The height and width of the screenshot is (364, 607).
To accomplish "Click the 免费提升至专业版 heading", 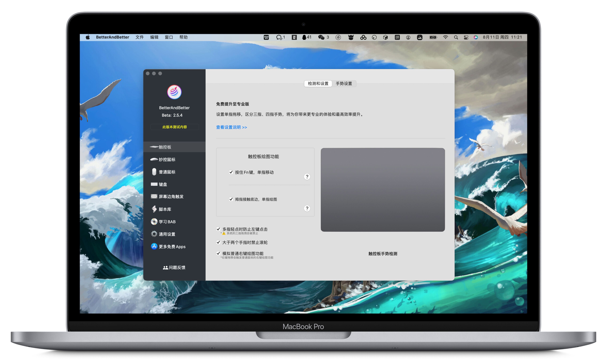I will [233, 104].
